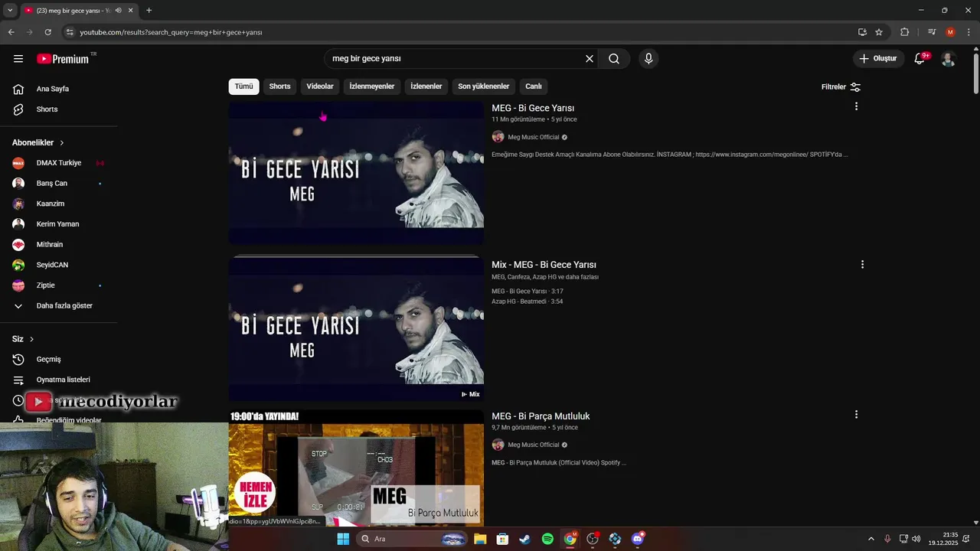Image resolution: width=980 pixels, height=551 pixels.
Task: Open Discord from the taskbar
Action: 638,539
